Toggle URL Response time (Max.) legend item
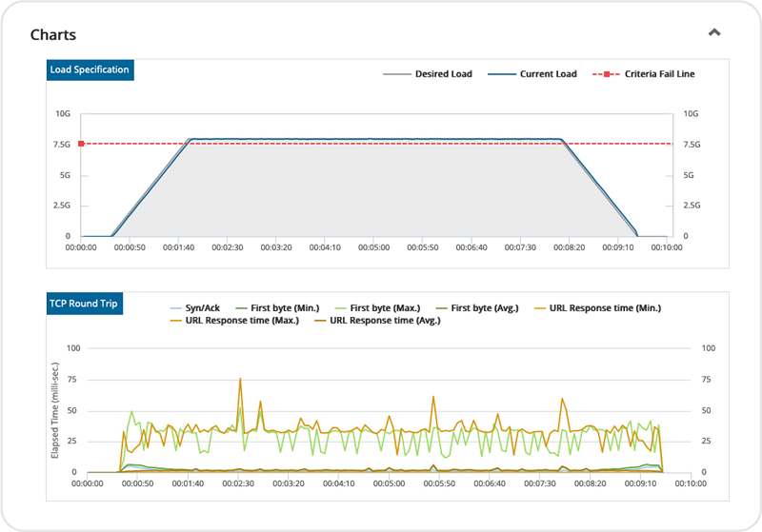 [x=234, y=321]
